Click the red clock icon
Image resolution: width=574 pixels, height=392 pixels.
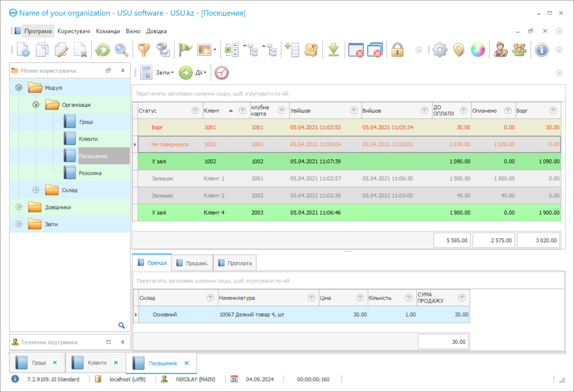tap(221, 73)
